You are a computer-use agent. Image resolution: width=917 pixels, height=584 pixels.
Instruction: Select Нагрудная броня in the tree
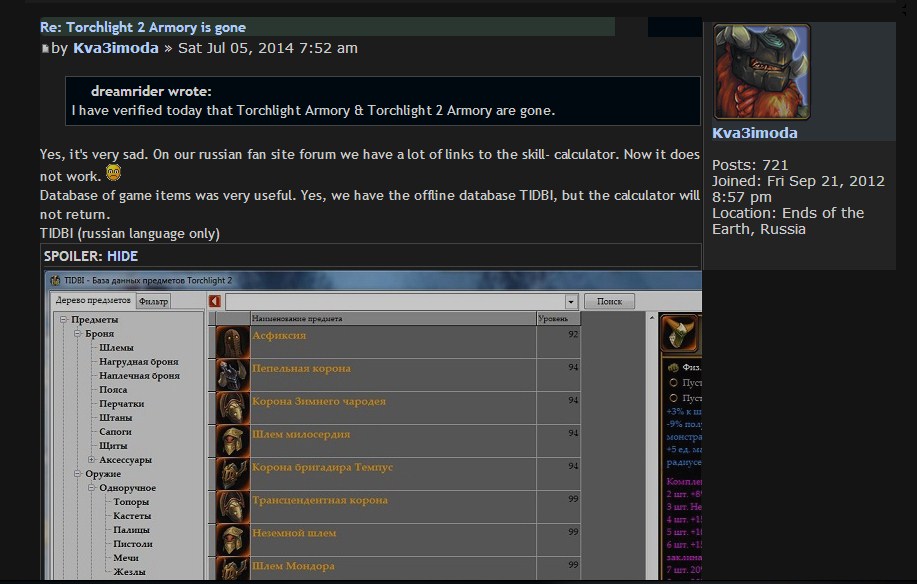coord(139,361)
